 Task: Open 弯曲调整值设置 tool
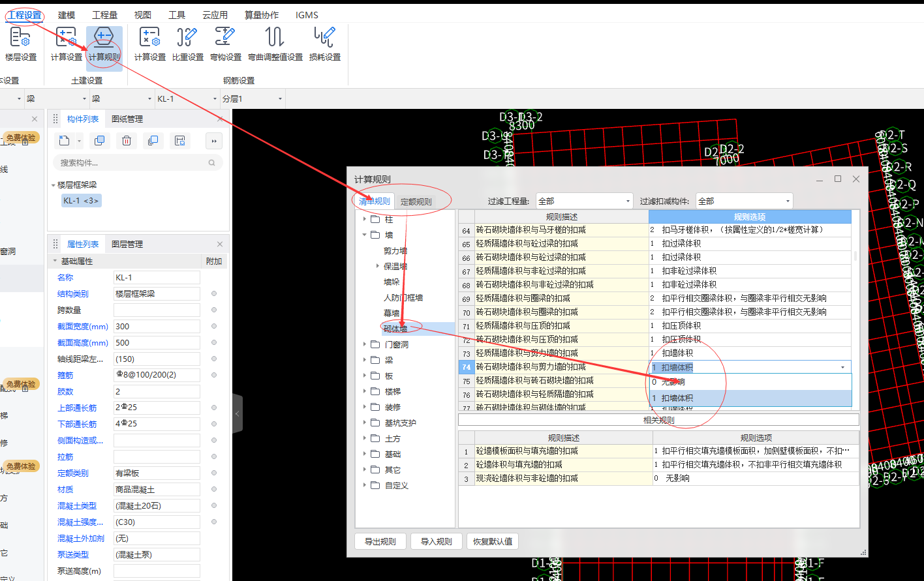pos(275,44)
